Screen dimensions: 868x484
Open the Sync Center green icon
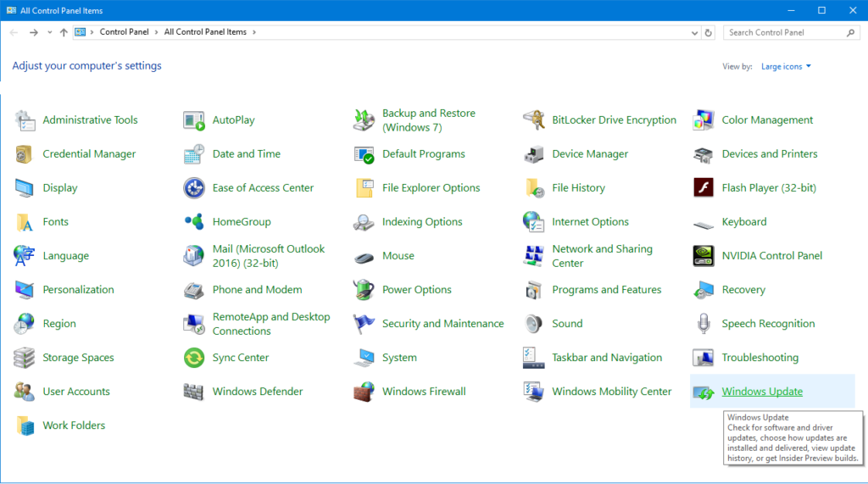pyautogui.click(x=194, y=358)
